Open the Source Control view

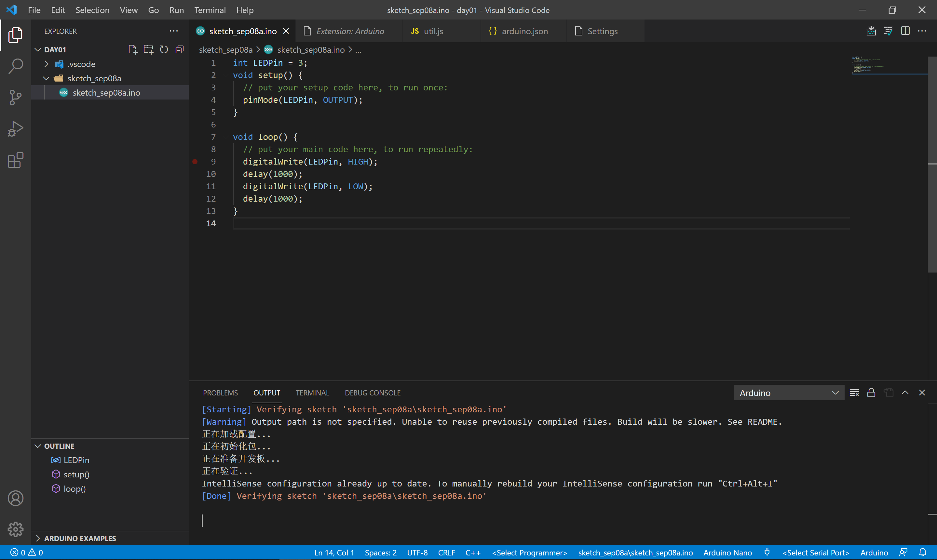pyautogui.click(x=16, y=97)
